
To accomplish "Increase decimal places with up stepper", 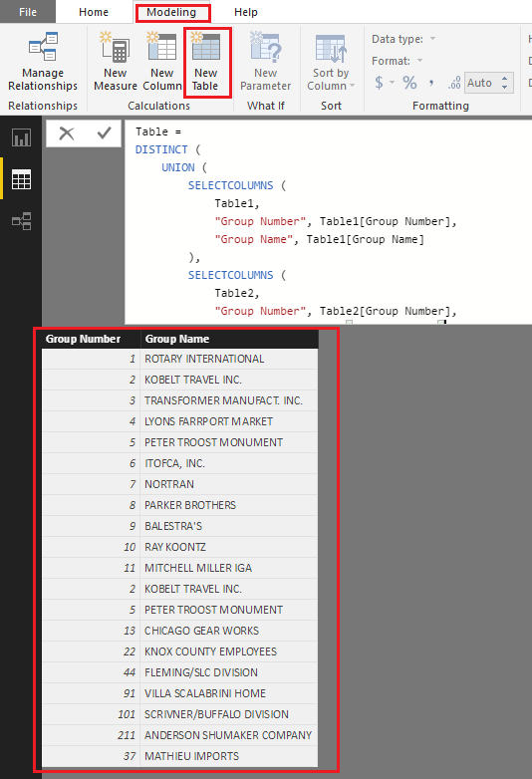I will (505, 79).
